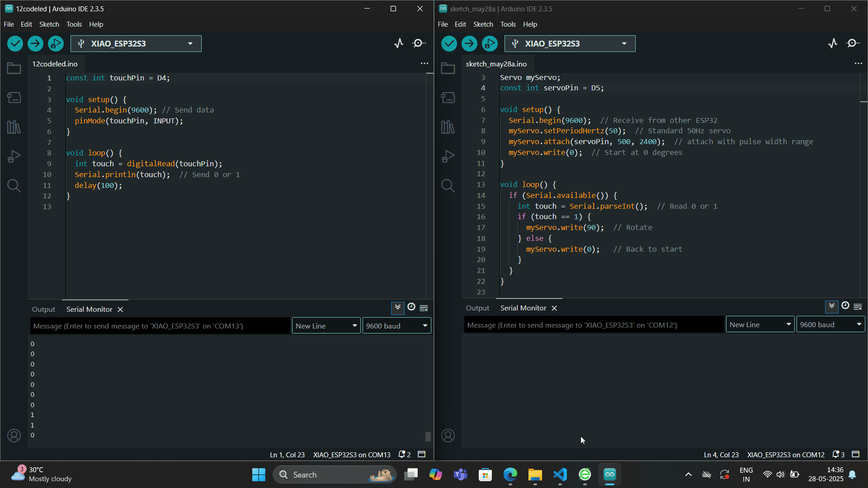Click Upload arrow in sketch_may28a window
The height and width of the screenshot is (488, 868).
[x=469, y=43]
